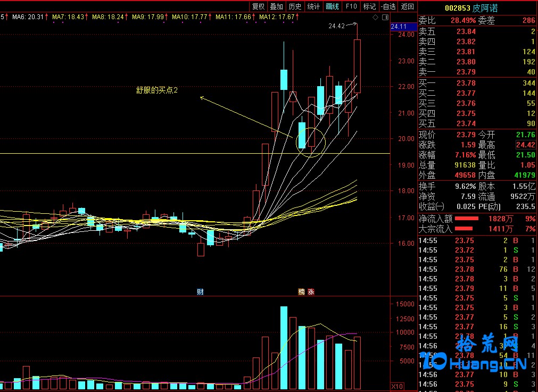Select the MA10: 17.77 indicator label
This screenshot has height=392, width=538.
[190, 17]
